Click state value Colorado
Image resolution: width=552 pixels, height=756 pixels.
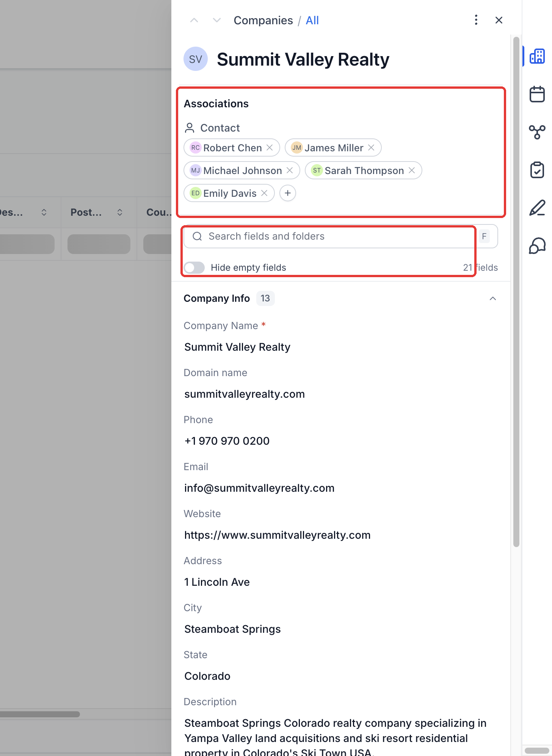click(207, 676)
